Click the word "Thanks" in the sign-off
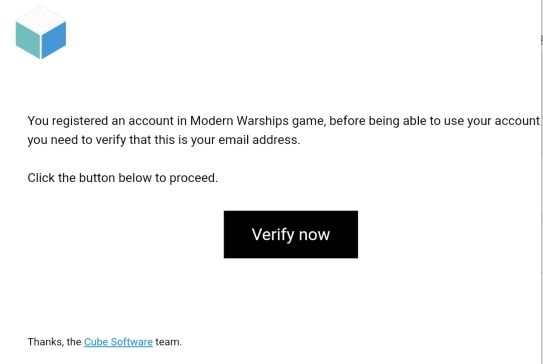This screenshot has height=364, width=543. coord(46,342)
